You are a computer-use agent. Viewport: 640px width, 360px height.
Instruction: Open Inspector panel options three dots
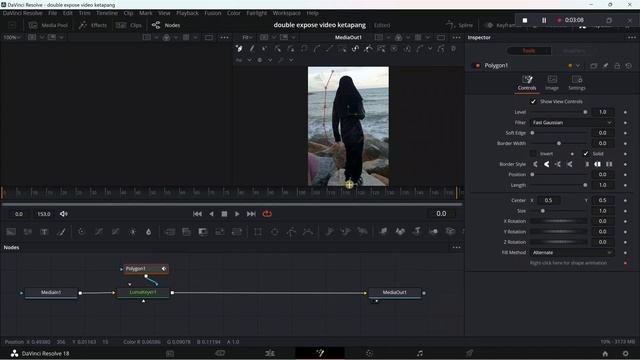[x=632, y=37]
